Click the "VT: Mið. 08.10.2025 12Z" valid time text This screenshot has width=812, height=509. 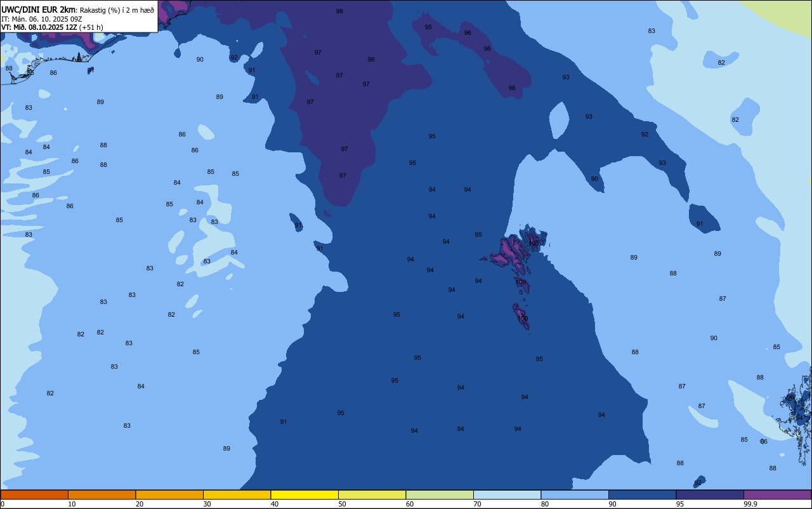39,27
